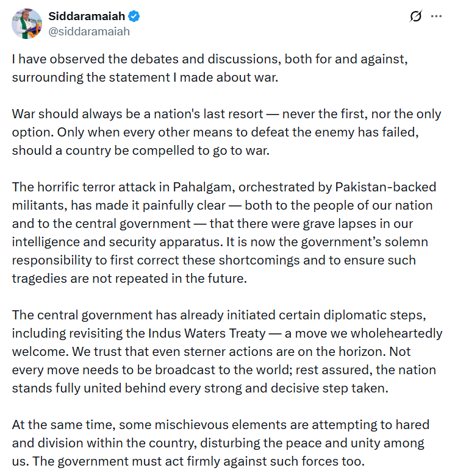The width and height of the screenshot is (455, 476).
Task: Click the Siddaramaiah display name
Action: 87,17
